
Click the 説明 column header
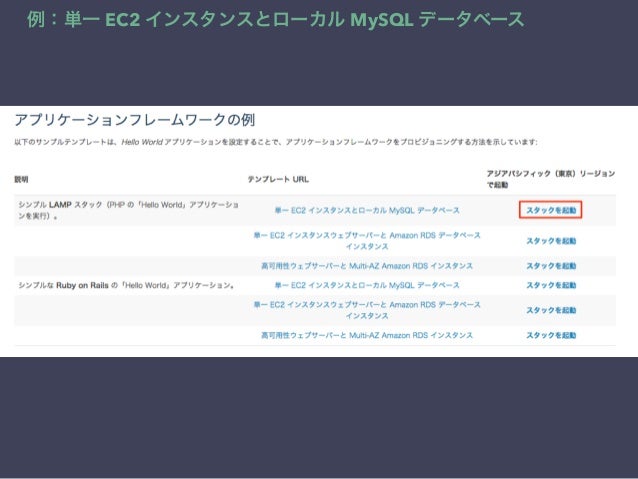pos(21,179)
